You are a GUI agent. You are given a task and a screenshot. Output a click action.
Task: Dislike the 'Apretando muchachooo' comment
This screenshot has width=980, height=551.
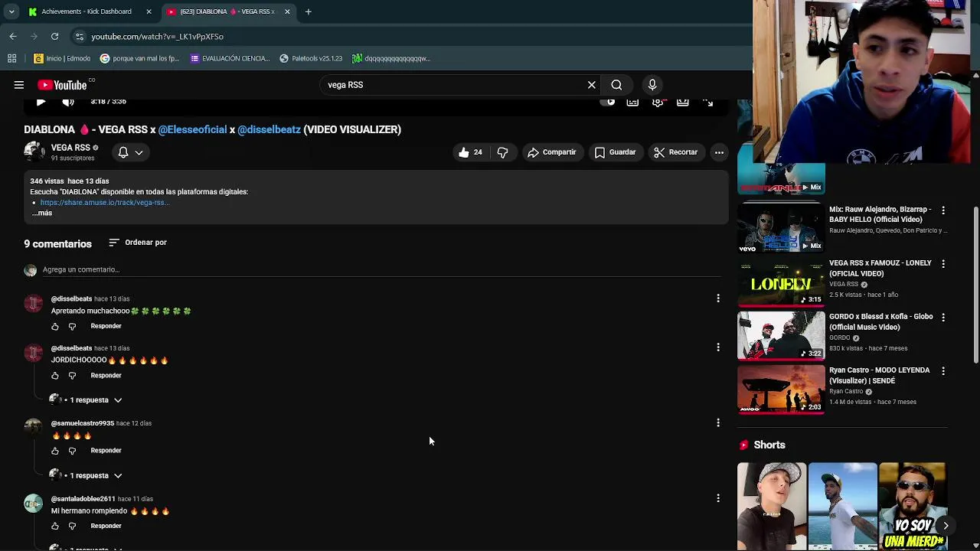72,327
